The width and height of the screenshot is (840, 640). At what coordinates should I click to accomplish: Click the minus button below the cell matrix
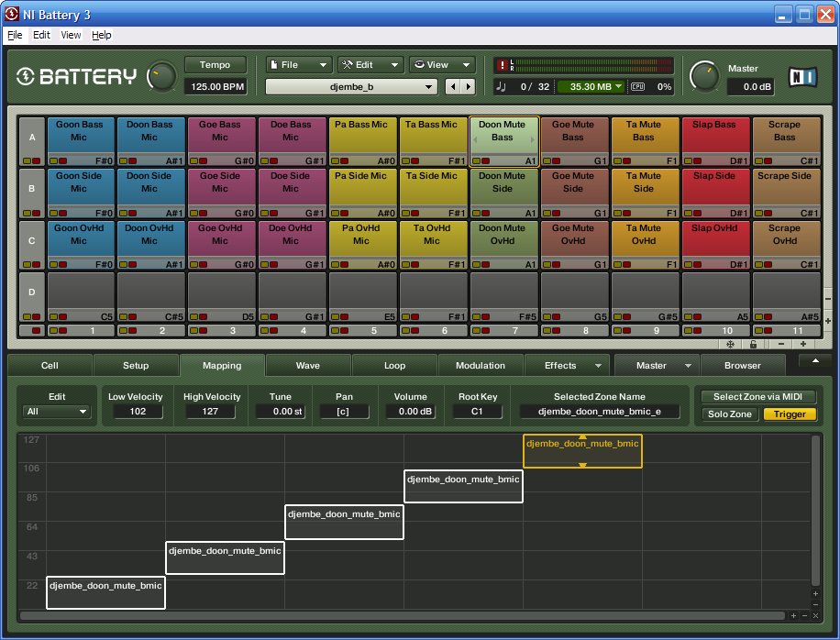click(781, 345)
